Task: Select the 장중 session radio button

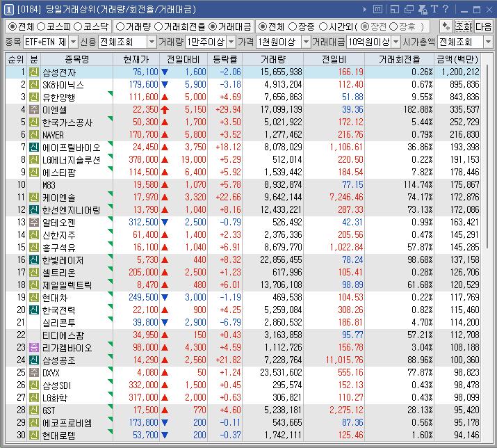Action: 293,26
